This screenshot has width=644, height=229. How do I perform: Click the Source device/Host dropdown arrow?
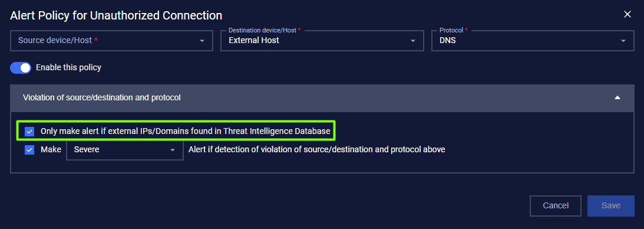[202, 41]
